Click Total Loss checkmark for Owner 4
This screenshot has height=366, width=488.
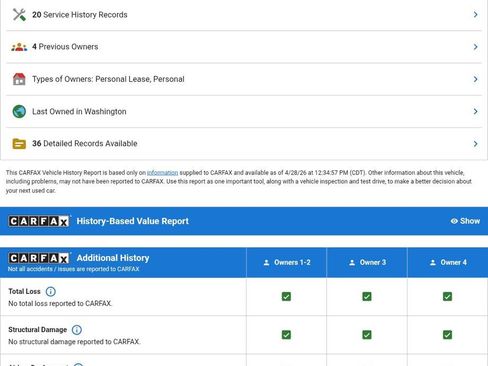coord(447,296)
